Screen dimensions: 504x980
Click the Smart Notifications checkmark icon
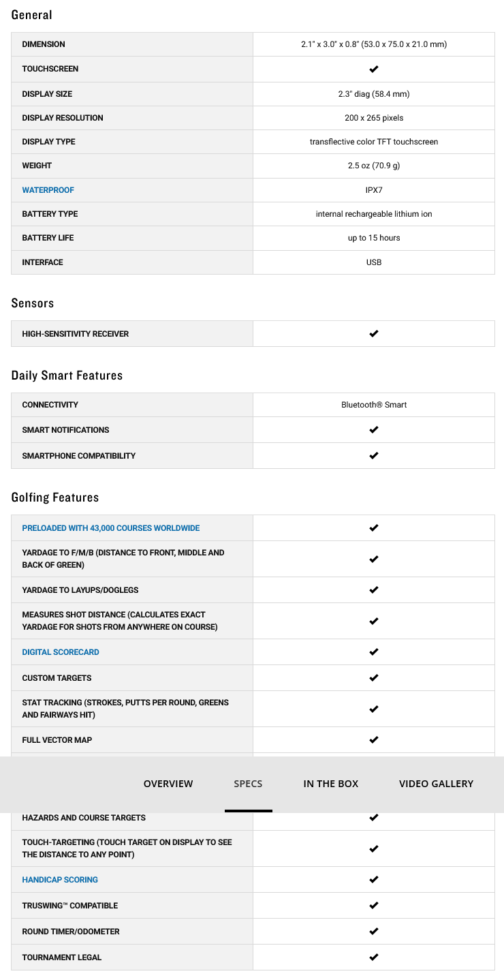click(373, 430)
